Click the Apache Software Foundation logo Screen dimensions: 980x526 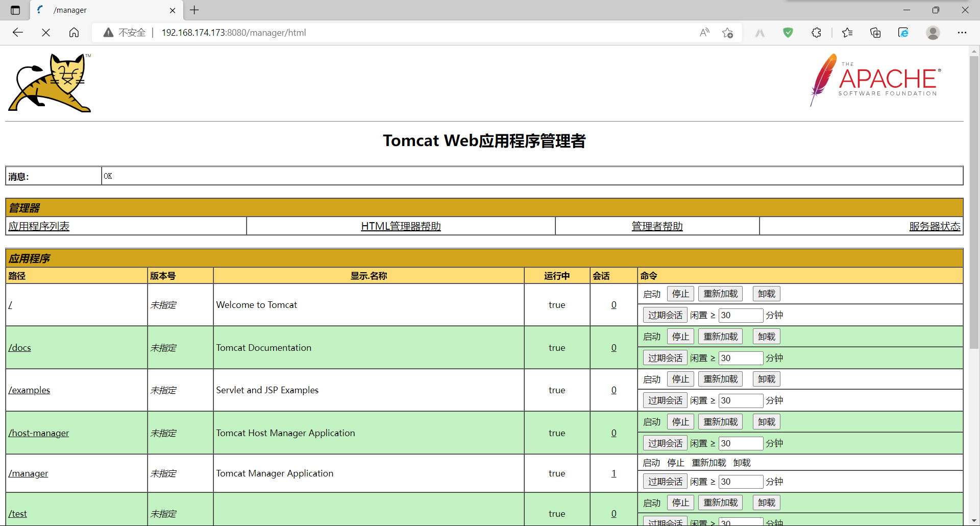pyautogui.click(x=875, y=80)
